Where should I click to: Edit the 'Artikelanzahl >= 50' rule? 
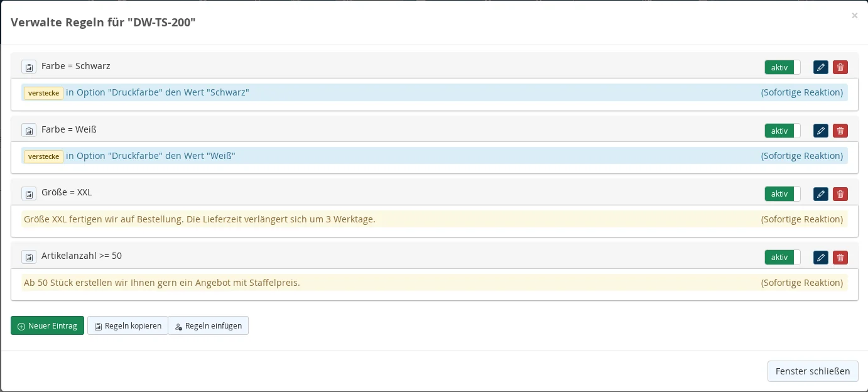(821, 258)
